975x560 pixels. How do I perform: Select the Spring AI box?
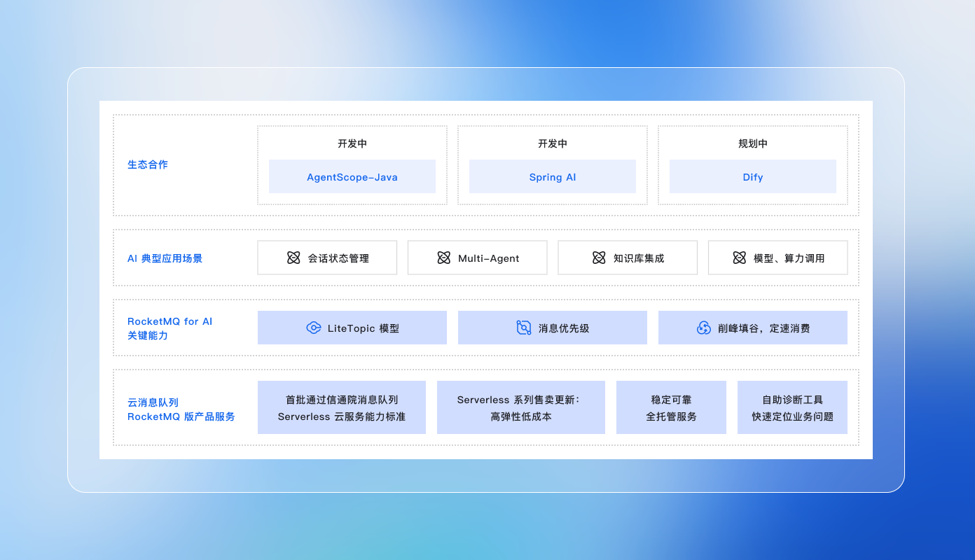coord(553,176)
